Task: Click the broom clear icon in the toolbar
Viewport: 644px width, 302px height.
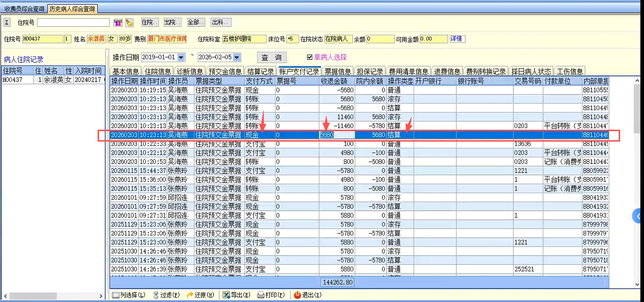Action: coord(129,23)
